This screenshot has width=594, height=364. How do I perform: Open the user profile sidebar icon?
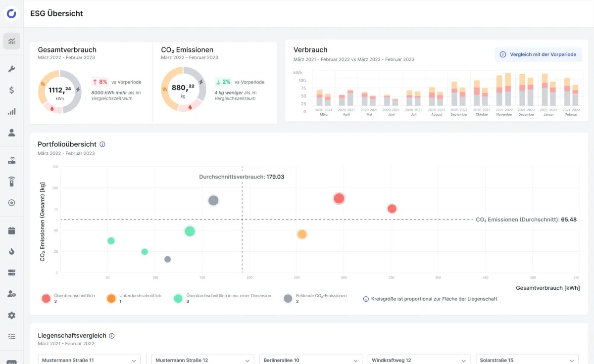pos(11,133)
